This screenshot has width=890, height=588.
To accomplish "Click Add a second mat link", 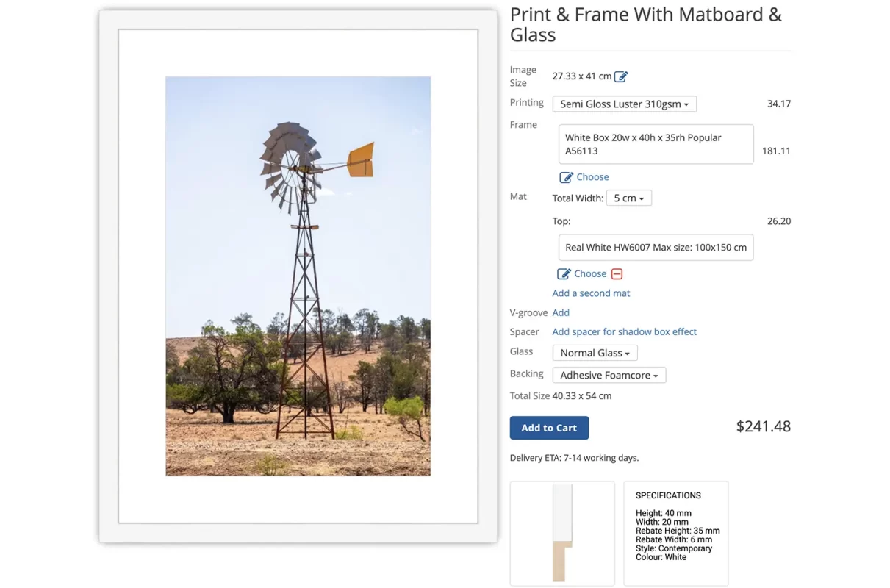I will [x=591, y=293].
